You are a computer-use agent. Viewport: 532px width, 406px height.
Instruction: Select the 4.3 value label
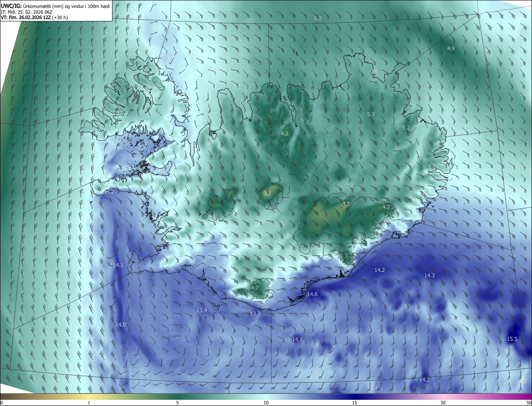(386, 207)
